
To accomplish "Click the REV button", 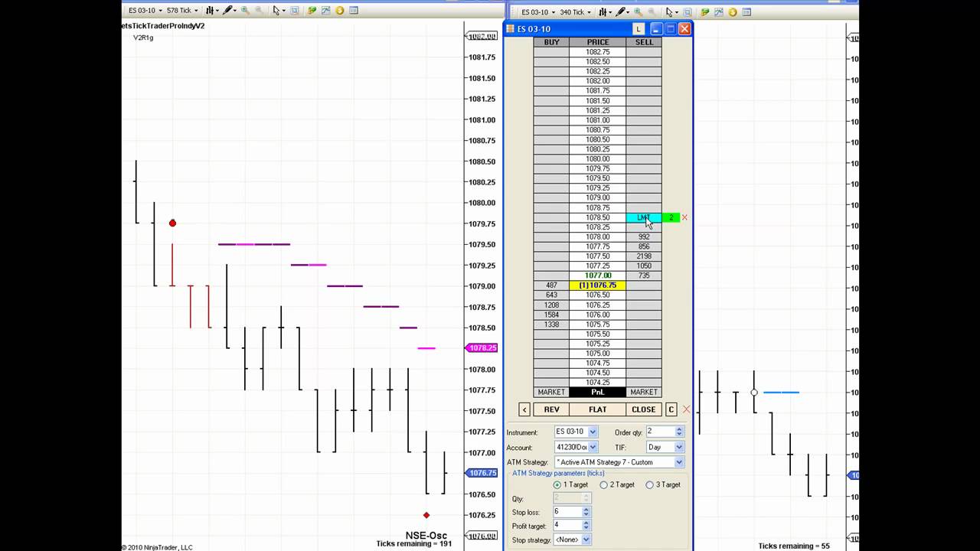I will click(551, 409).
